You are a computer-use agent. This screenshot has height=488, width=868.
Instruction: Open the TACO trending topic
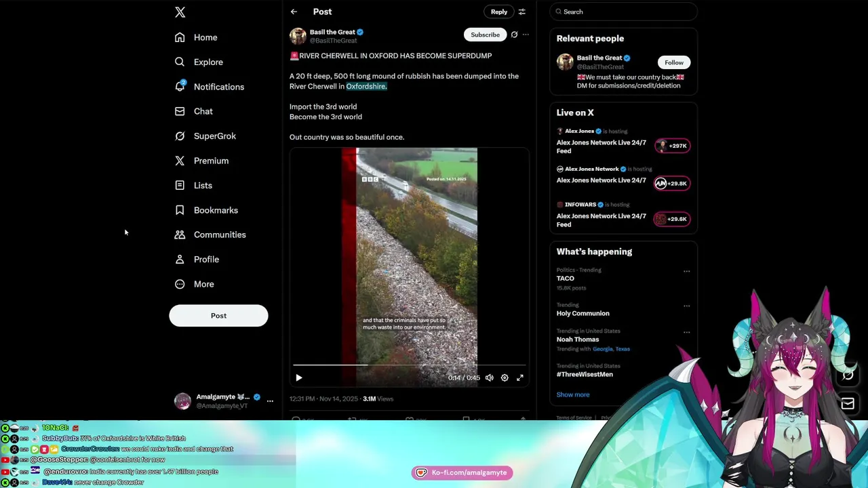point(566,279)
